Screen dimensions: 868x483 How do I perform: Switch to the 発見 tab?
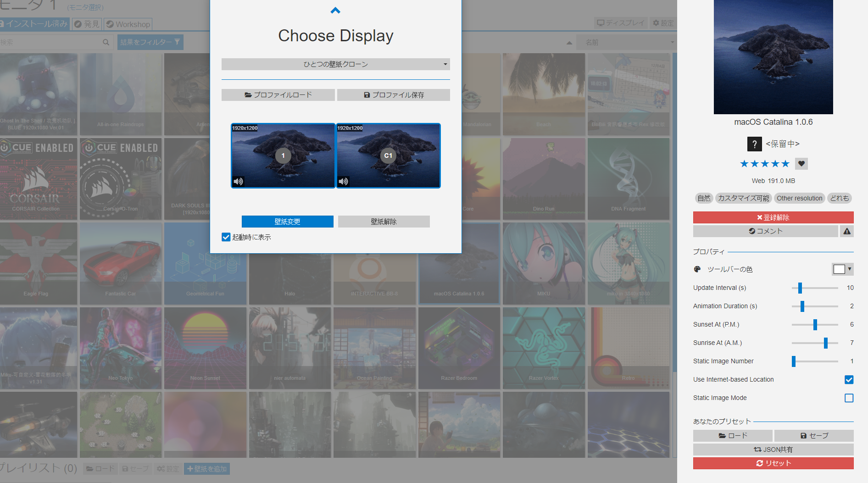(x=87, y=24)
